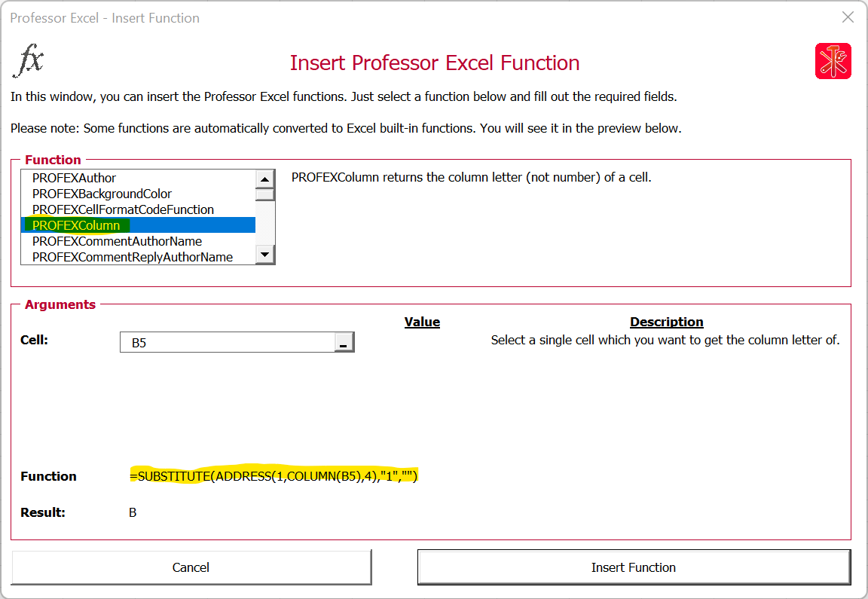
Task: Click the scrollbar up arrow in function list
Action: click(x=264, y=179)
